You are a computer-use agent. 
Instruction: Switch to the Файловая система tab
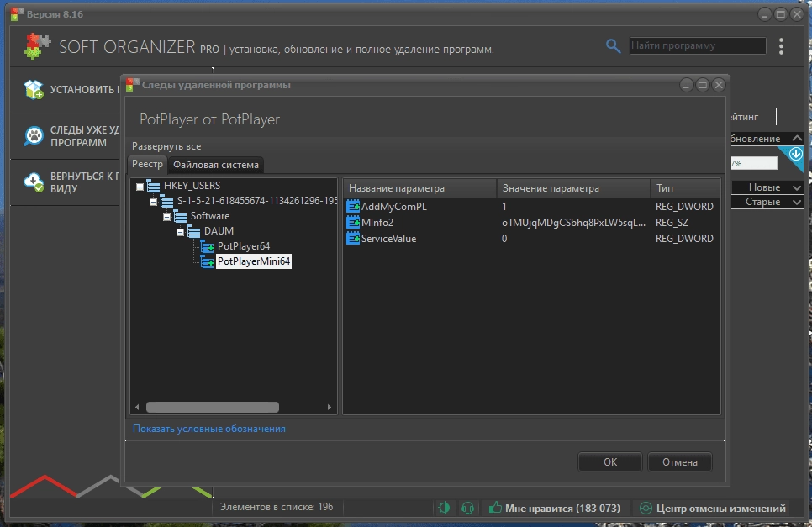[216, 165]
